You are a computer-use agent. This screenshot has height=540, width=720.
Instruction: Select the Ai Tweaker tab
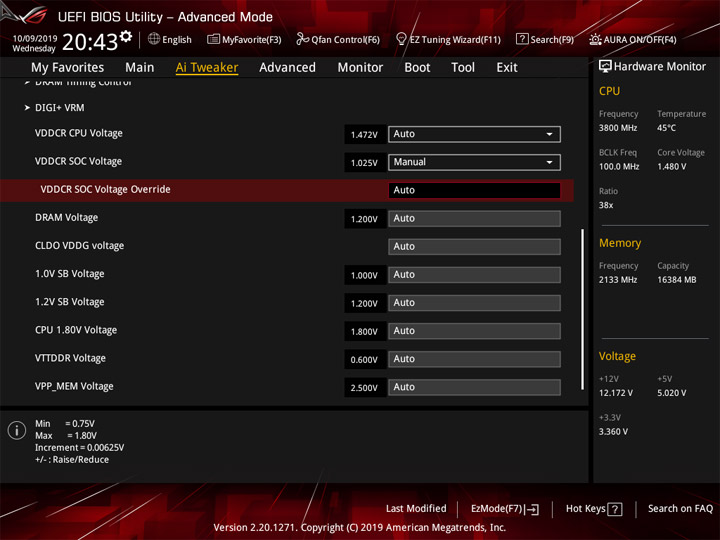click(x=207, y=68)
